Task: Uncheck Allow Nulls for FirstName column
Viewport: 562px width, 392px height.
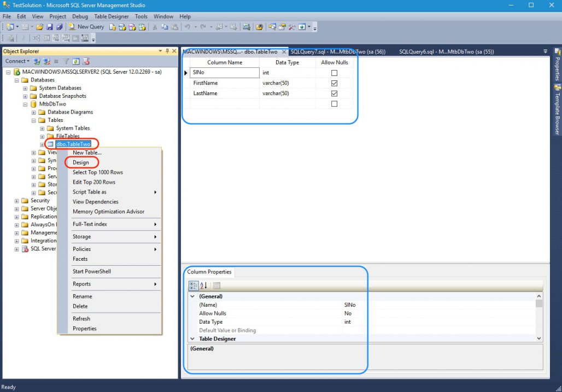Action: tap(335, 83)
